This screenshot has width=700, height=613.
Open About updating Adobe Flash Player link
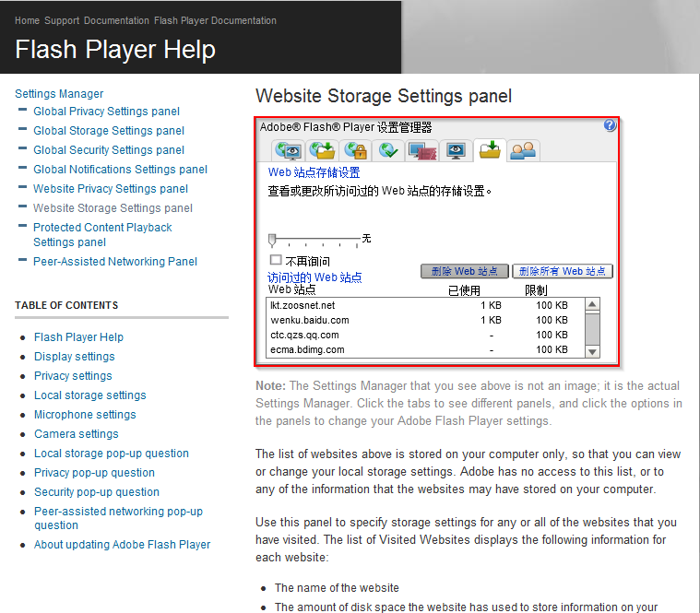[x=122, y=545]
